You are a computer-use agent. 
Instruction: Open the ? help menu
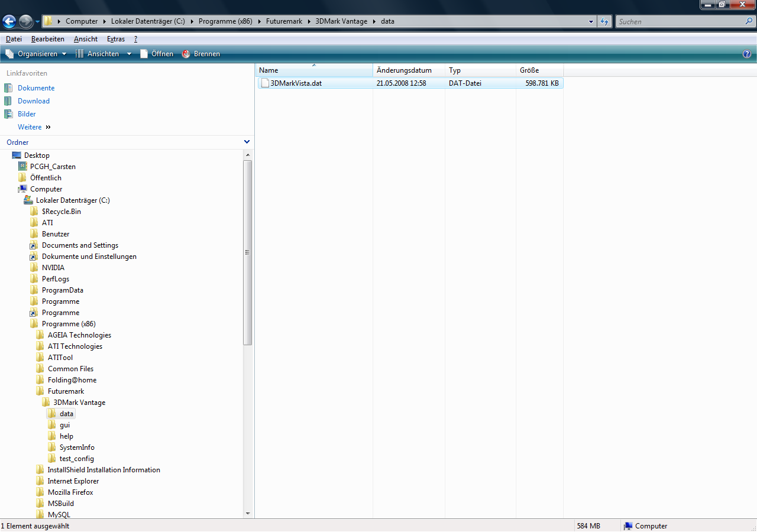pos(136,39)
